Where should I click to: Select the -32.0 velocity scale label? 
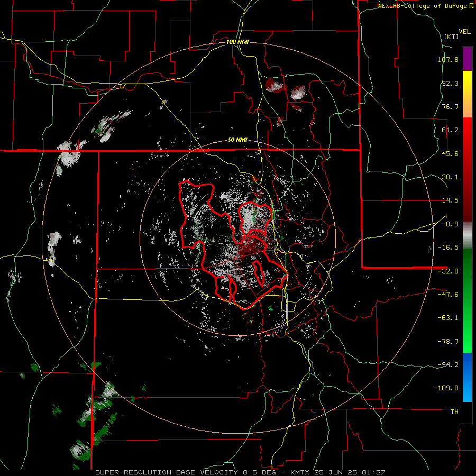pos(448,271)
